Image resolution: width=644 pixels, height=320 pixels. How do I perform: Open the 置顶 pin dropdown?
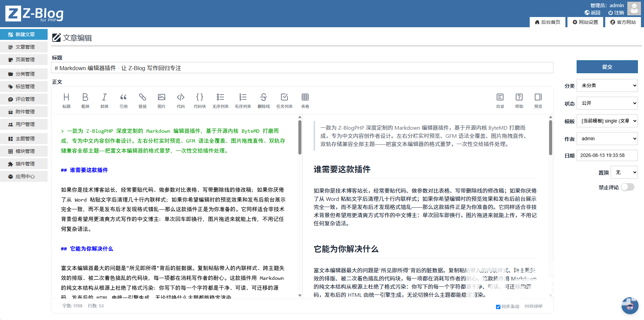[x=624, y=172]
